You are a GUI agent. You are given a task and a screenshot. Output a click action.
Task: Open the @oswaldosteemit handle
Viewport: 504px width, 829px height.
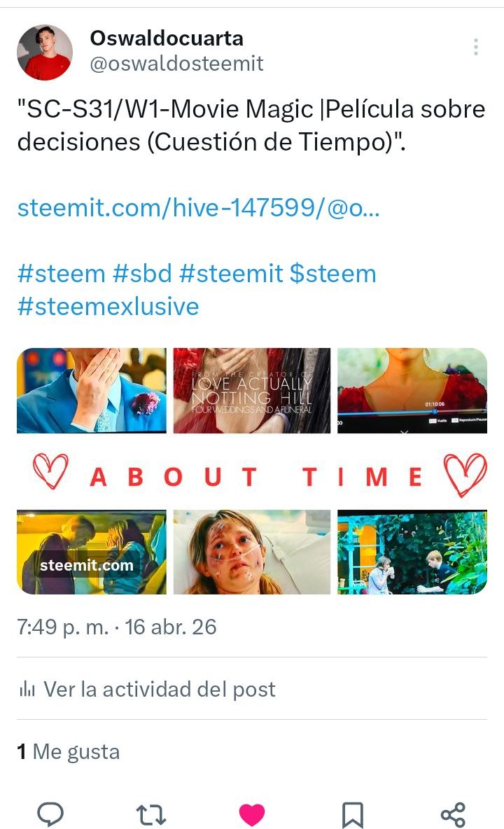tap(176, 64)
